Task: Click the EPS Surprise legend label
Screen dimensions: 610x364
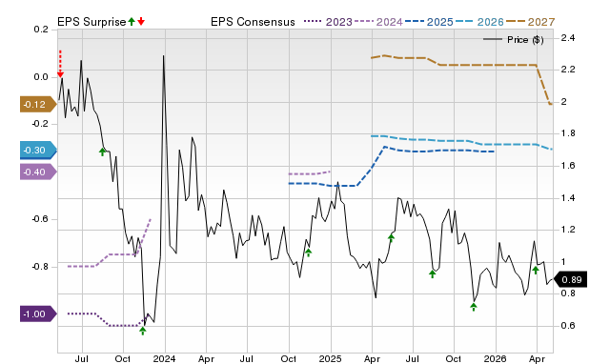Action: click(91, 22)
